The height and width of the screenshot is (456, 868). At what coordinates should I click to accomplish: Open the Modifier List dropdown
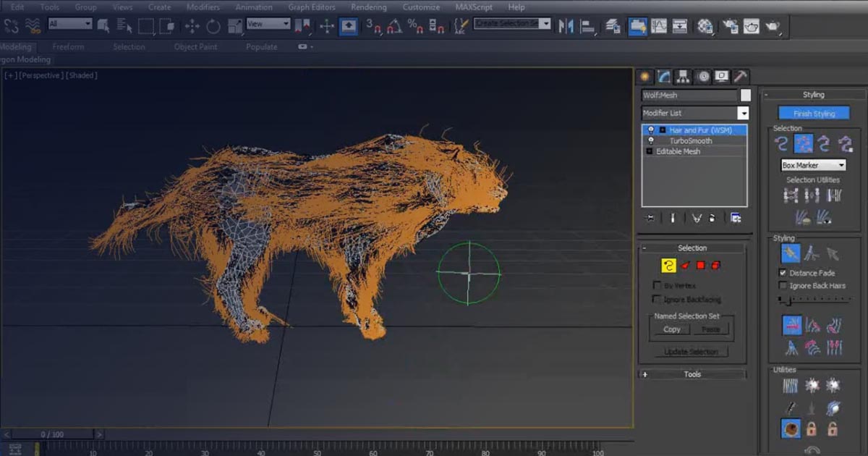743,113
